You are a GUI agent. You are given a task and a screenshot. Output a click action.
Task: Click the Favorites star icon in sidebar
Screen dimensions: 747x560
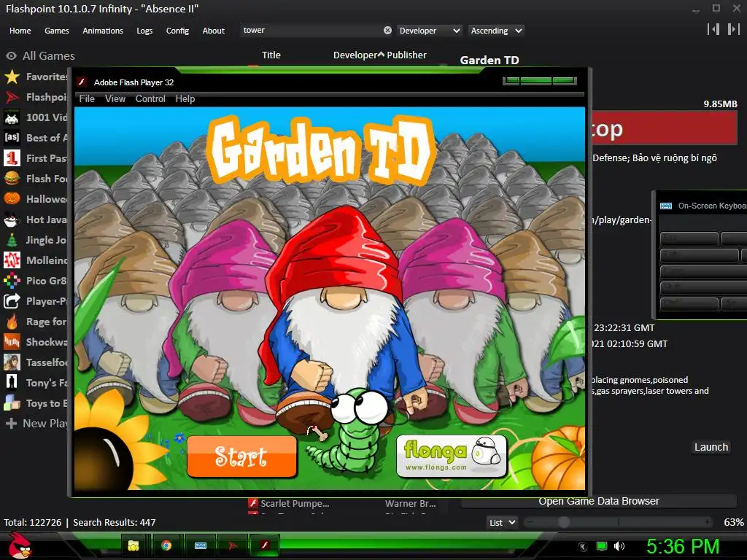(12, 77)
